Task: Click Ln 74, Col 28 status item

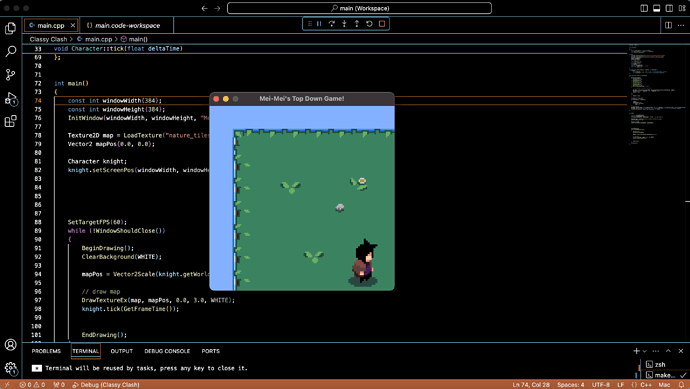Action: 531,385
